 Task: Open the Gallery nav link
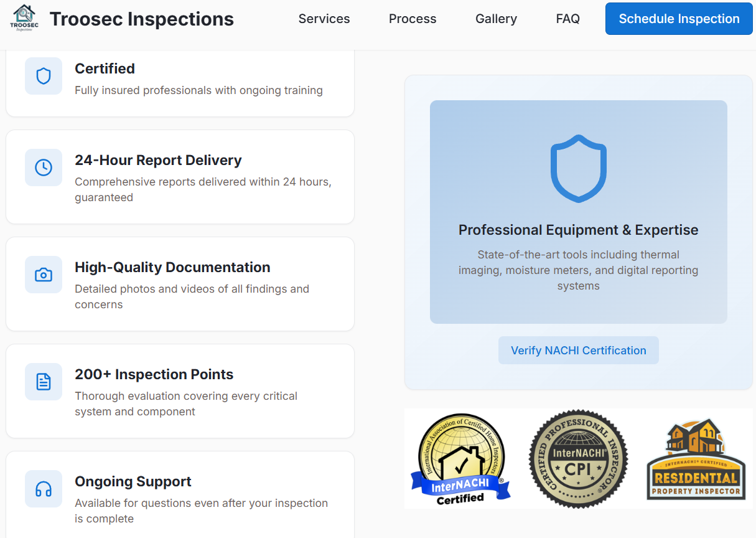(x=496, y=19)
